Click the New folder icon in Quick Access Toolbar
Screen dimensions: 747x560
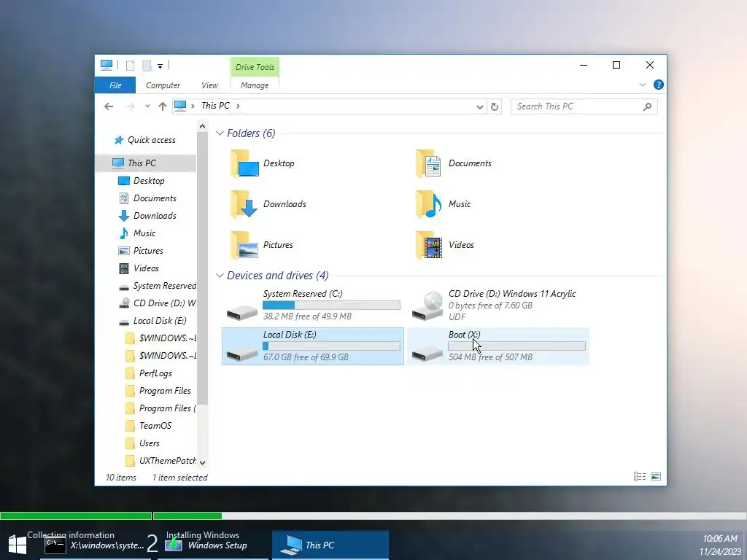[x=147, y=65]
